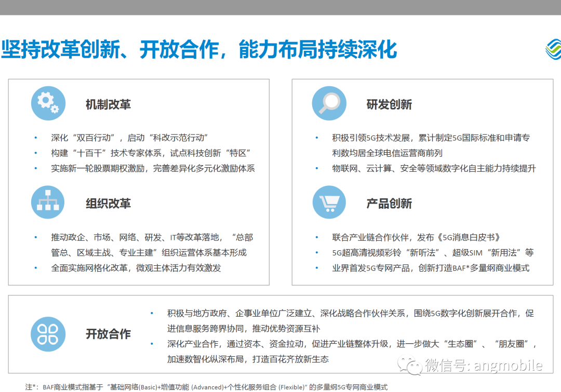561x392 pixels.
Task: Click the bullet 深化产业合作，通过资本、资金拉动
Action: (x=352, y=344)
